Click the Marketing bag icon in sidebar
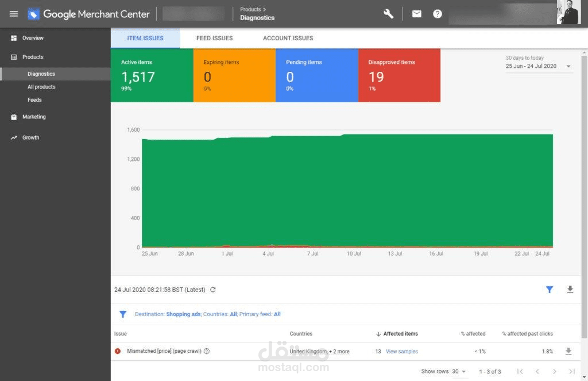 14,117
